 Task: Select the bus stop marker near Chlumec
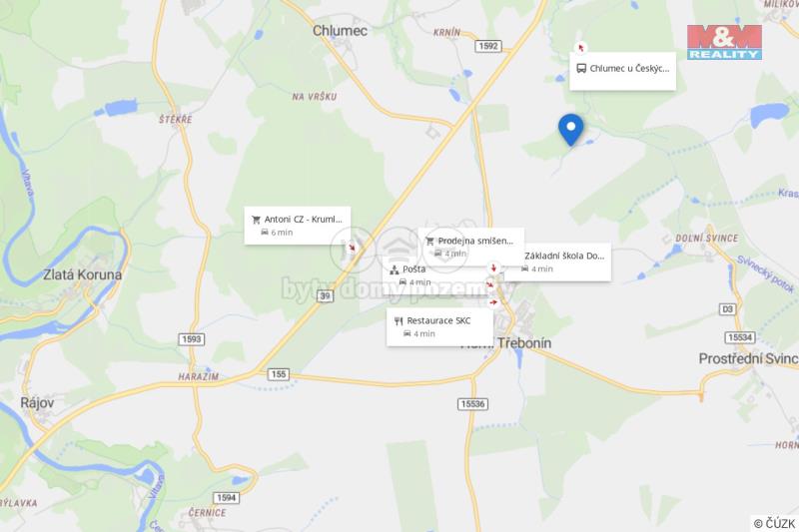(580, 48)
